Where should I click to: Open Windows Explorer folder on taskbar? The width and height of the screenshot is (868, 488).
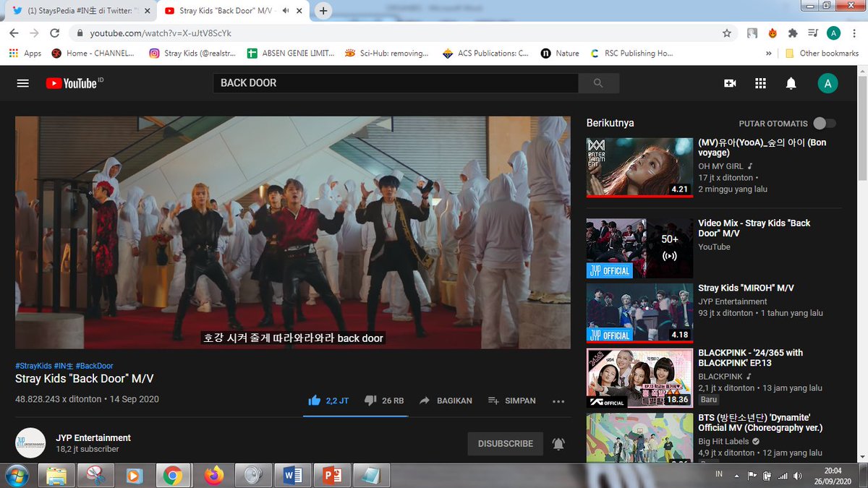pos(58,475)
